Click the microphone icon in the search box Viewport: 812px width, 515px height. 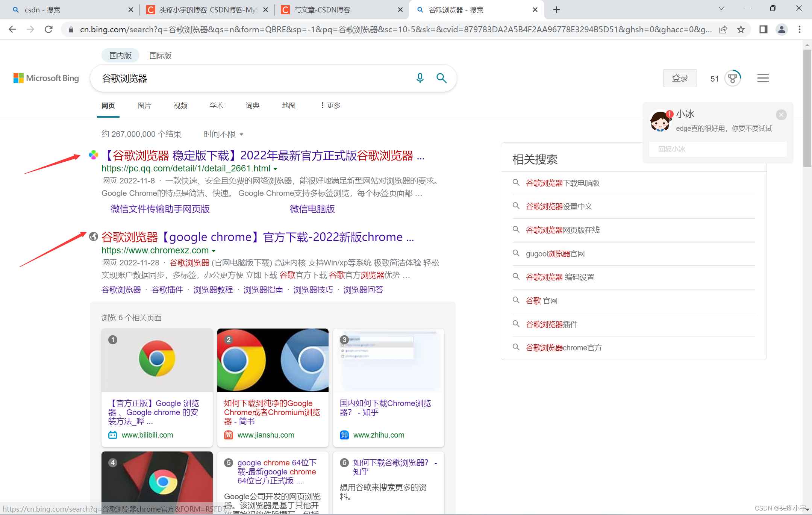[x=420, y=78]
